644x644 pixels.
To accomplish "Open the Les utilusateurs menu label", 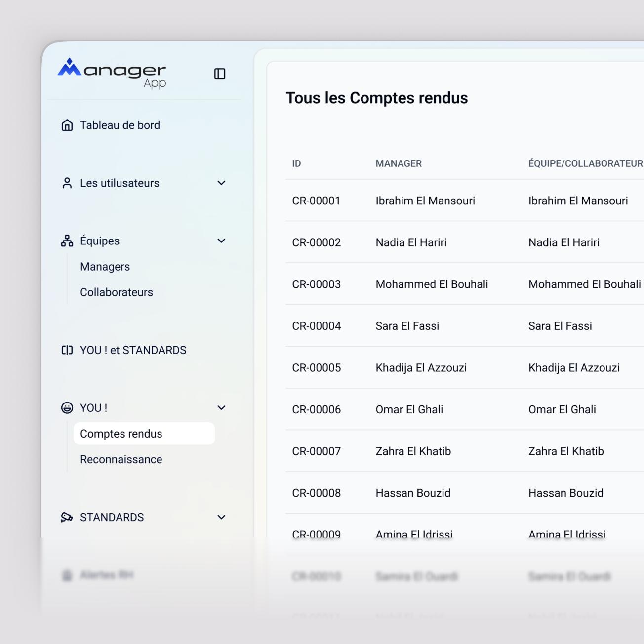I will pyautogui.click(x=120, y=183).
